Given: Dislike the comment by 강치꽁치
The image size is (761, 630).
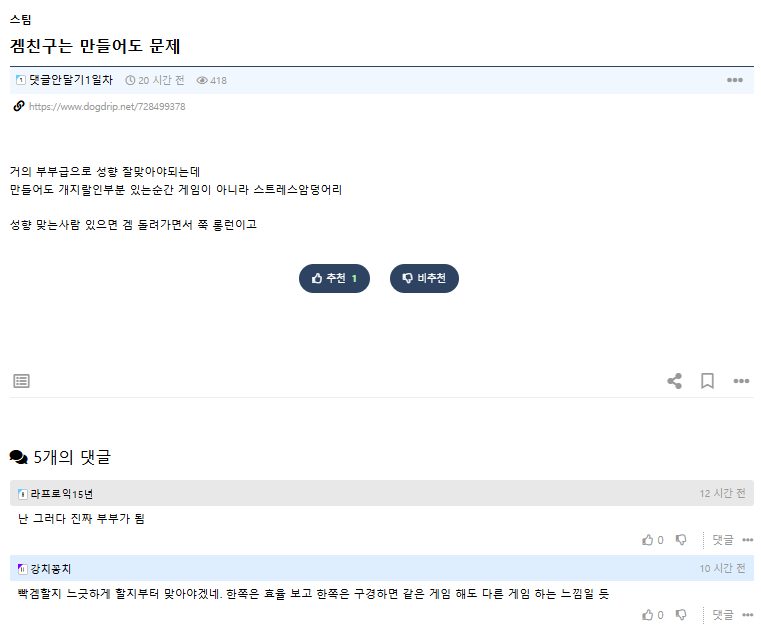Looking at the screenshot, I should [681, 615].
